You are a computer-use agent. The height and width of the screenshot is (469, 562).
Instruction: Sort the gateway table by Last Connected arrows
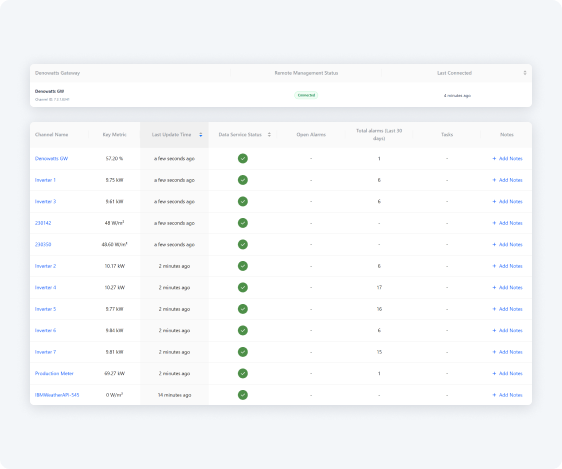[x=525, y=73]
